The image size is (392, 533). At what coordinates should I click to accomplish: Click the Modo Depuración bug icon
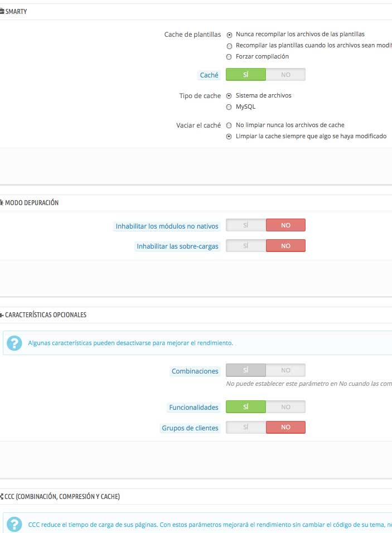[x=2, y=202]
